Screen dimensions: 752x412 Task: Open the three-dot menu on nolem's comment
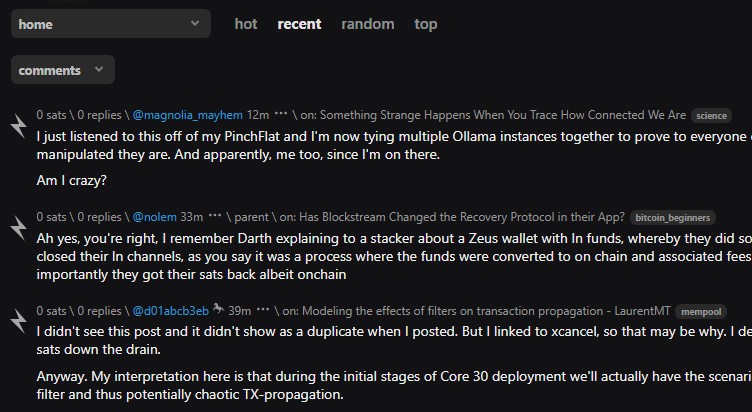click(215, 217)
